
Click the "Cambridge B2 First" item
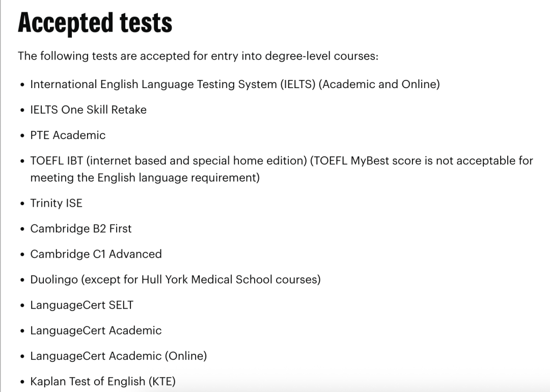coord(80,229)
